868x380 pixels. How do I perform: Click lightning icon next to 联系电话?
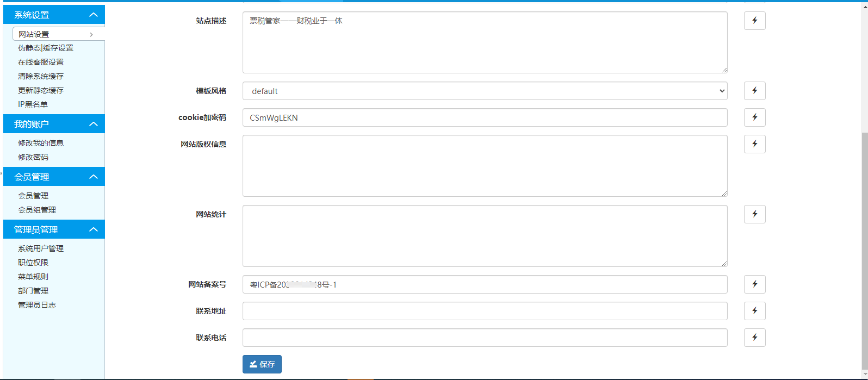[x=754, y=338]
